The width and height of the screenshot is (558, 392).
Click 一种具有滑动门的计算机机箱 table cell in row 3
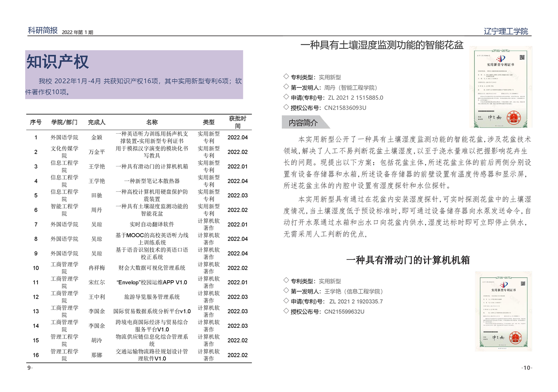click(x=152, y=166)
